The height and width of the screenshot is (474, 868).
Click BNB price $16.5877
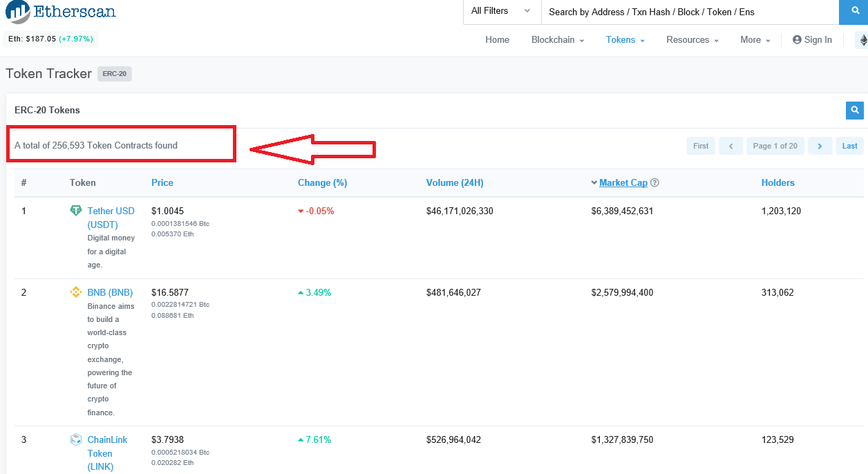(x=170, y=293)
